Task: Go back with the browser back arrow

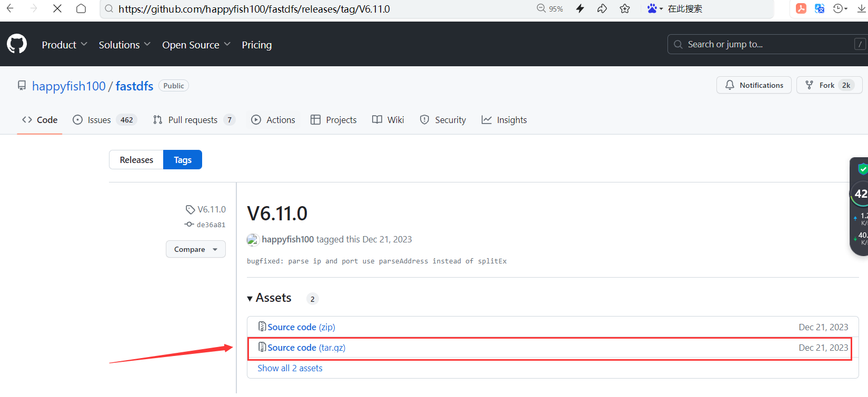Action: [x=10, y=8]
